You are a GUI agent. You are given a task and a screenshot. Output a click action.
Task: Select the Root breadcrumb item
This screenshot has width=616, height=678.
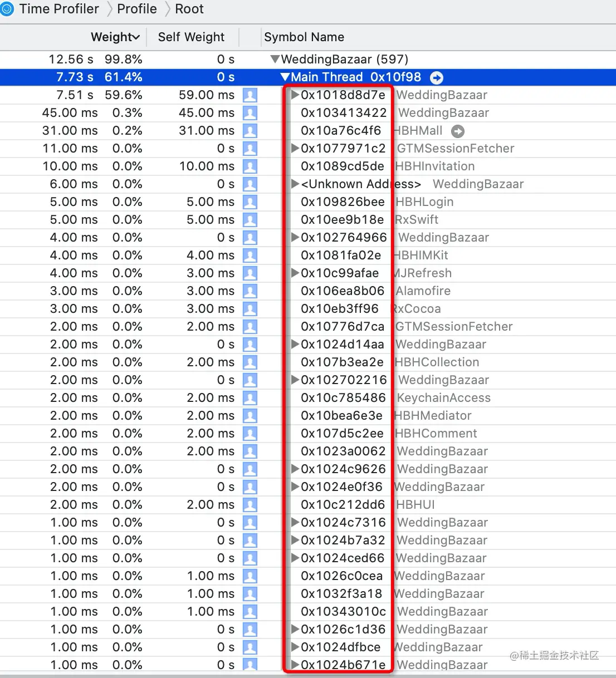pyautogui.click(x=189, y=9)
